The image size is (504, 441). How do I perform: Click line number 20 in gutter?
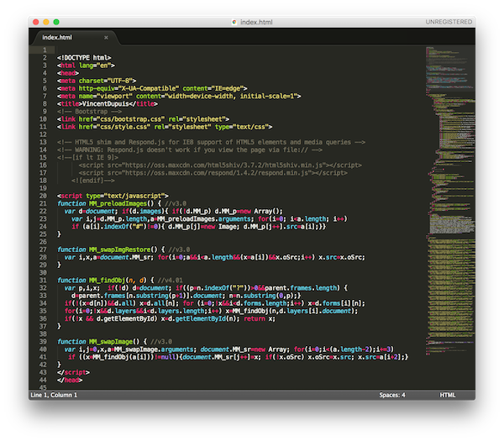point(43,196)
